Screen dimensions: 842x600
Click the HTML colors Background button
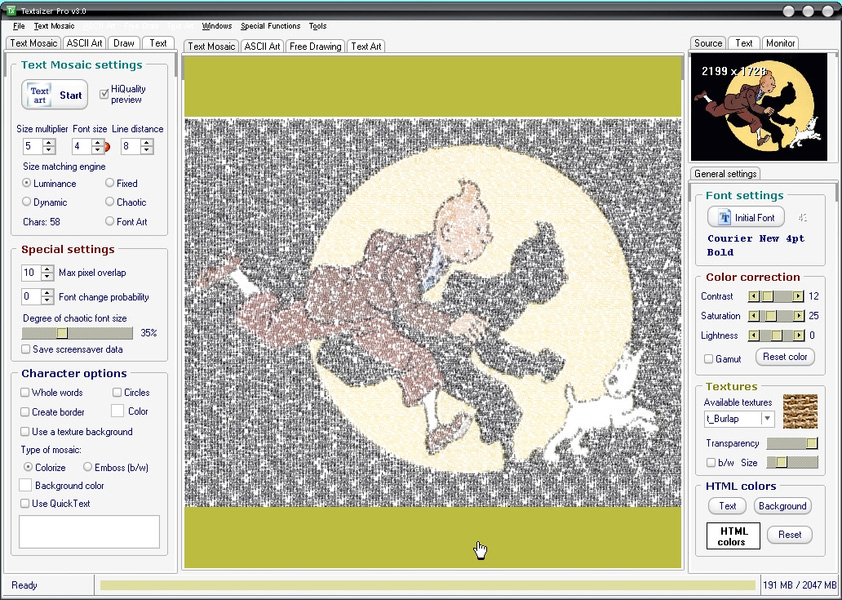click(x=782, y=506)
